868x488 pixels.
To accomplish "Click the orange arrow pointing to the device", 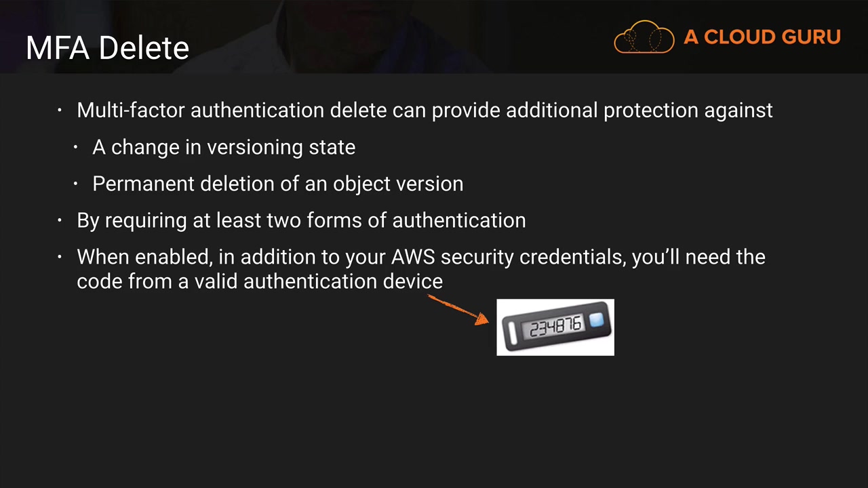I will pyautogui.click(x=458, y=309).
